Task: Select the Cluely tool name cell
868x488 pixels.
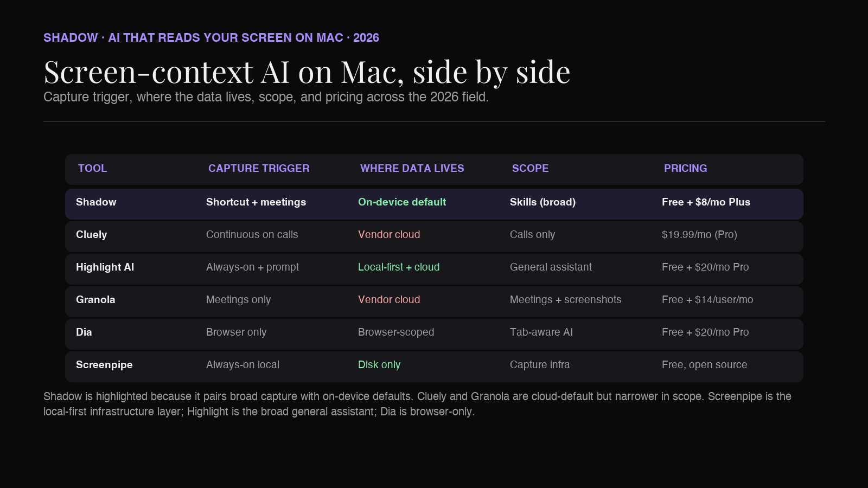Action: click(91, 235)
